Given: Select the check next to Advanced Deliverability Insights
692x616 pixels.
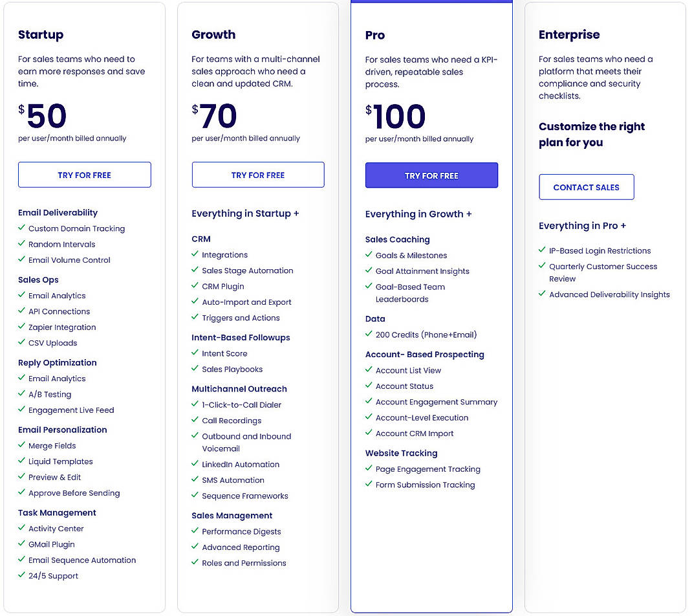Looking at the screenshot, I should [x=541, y=294].
